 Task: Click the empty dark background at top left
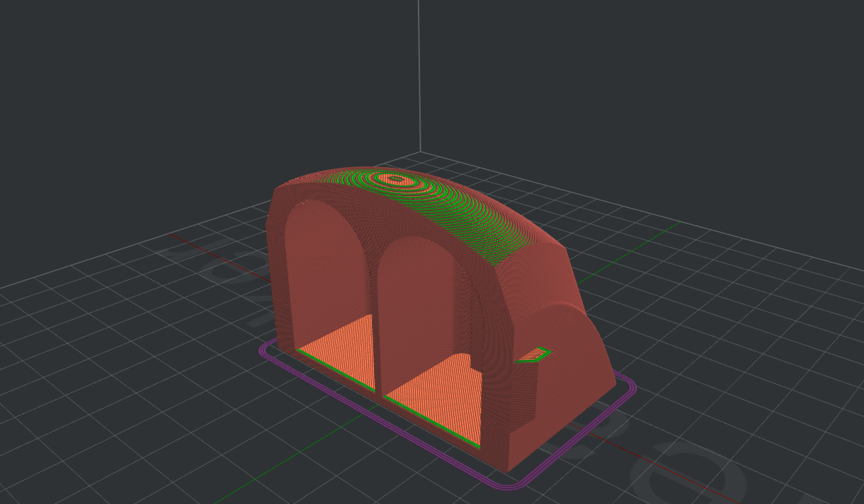tap(106, 71)
